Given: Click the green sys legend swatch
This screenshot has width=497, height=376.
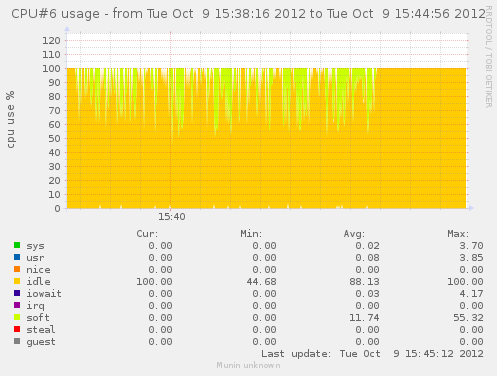Looking at the screenshot, I should point(17,245).
